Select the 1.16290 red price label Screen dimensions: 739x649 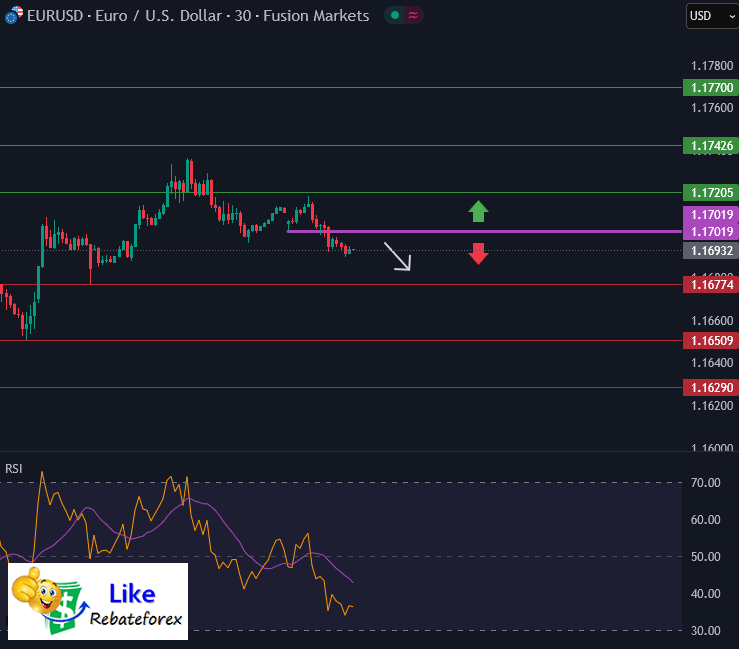[x=711, y=387]
